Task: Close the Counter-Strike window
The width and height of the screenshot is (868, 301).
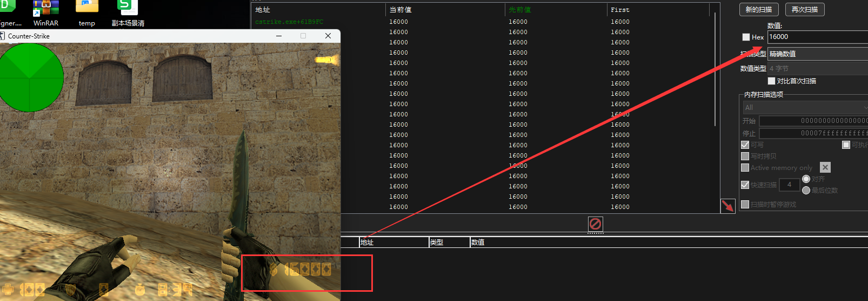Action: click(328, 36)
